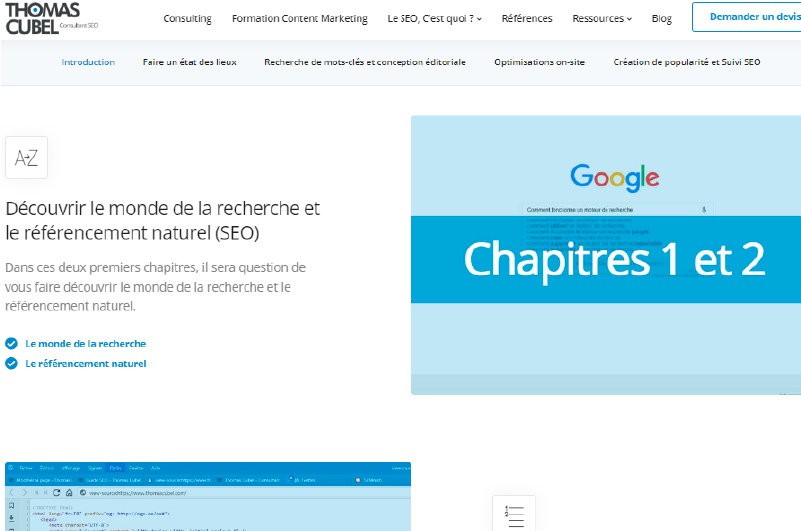Image resolution: width=801 pixels, height=531 pixels.
Task: Open Création de popularité et Suivi SEO tab
Action: [687, 62]
